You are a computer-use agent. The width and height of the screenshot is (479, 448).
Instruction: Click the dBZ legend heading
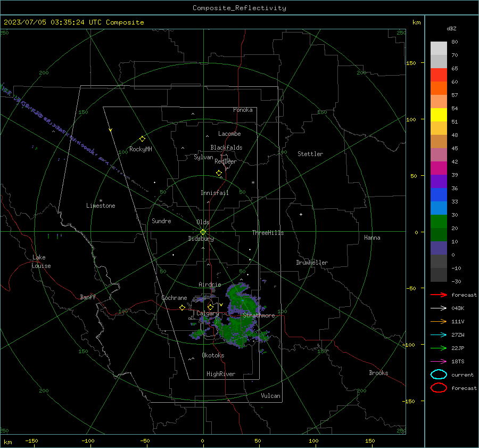[x=451, y=28]
